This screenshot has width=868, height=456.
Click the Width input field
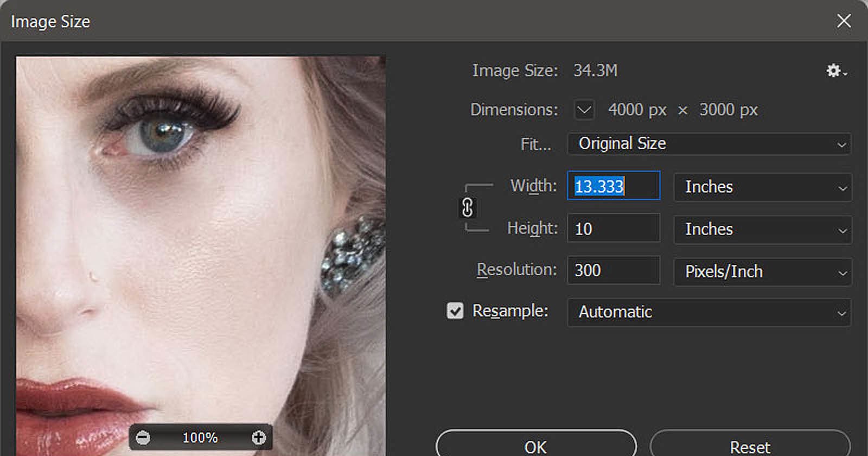tap(614, 186)
